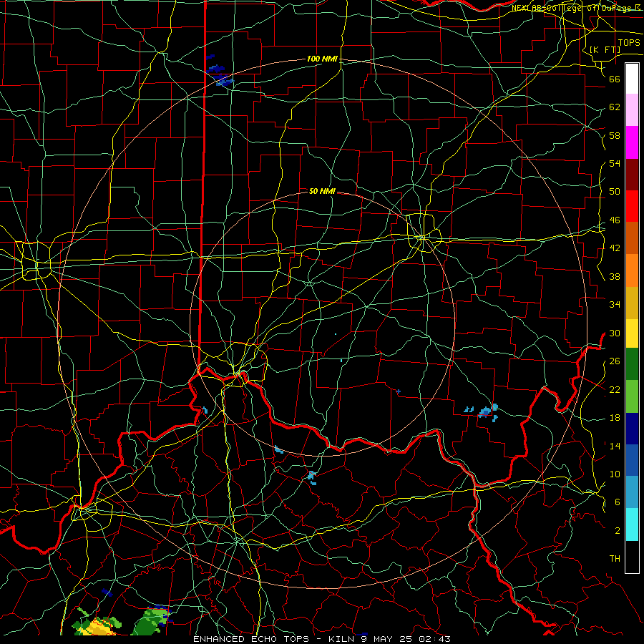This screenshot has height=644, width=644.
Task: Select the dark green swatch beside label 26
Action: (632, 364)
